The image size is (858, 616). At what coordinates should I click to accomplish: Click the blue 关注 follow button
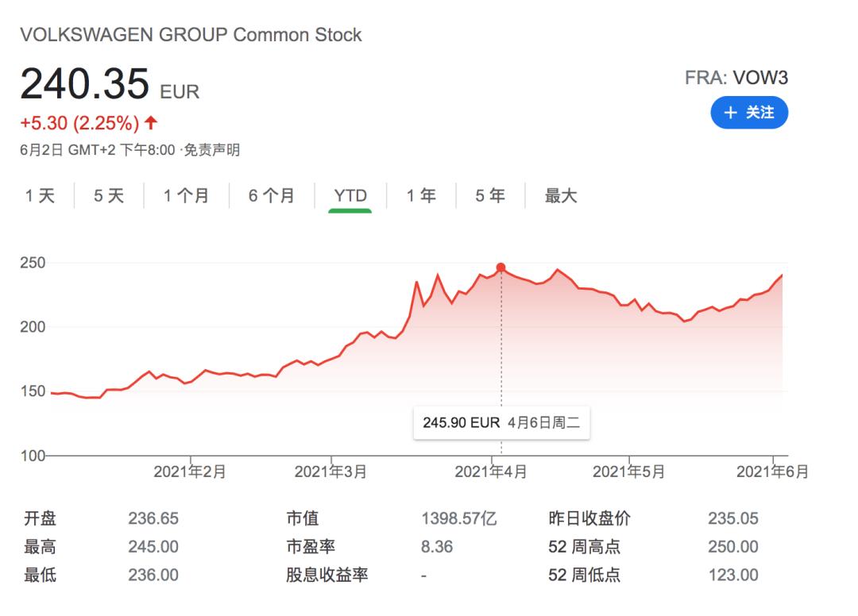(x=748, y=113)
